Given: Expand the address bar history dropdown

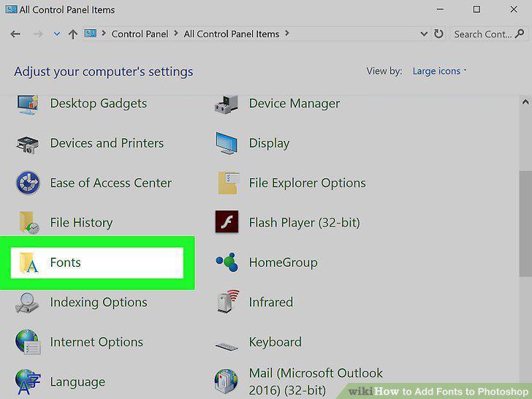Looking at the screenshot, I should (424, 34).
